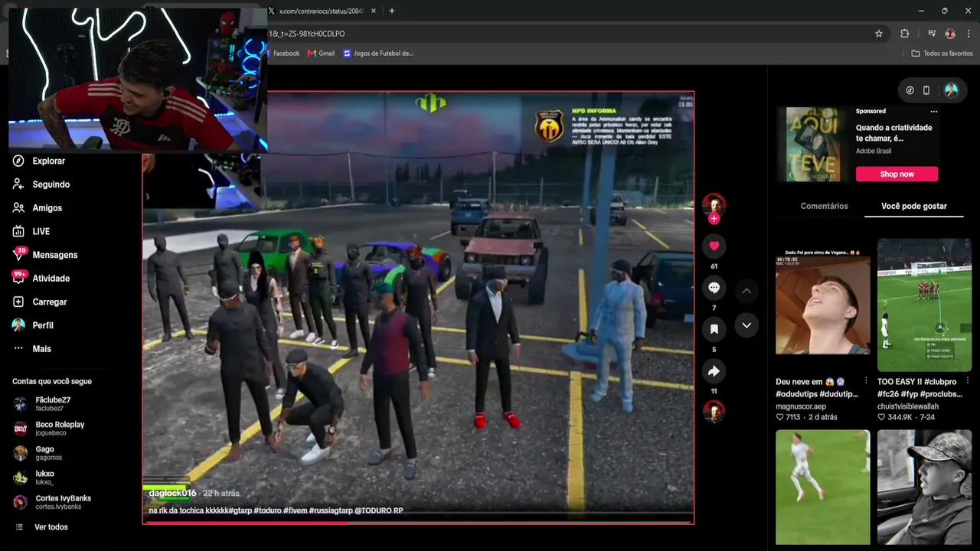Open the Jogos de Futebol bookmark
The width and height of the screenshot is (980, 551).
[x=378, y=54]
